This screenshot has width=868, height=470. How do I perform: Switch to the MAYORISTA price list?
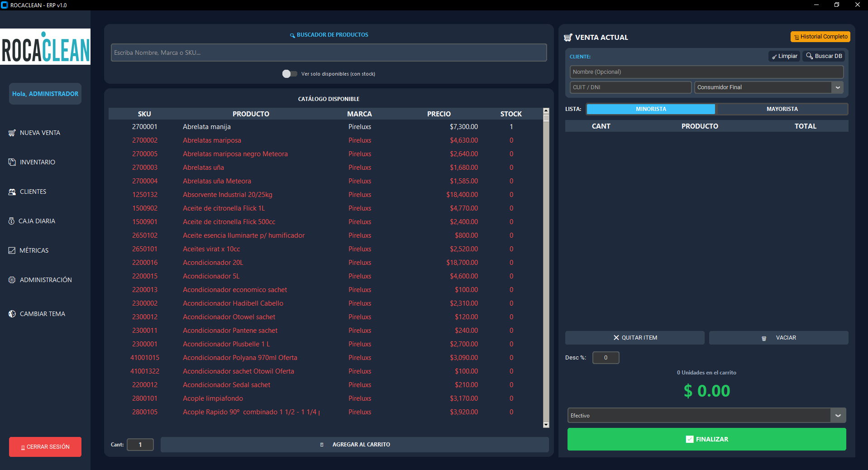(x=782, y=109)
